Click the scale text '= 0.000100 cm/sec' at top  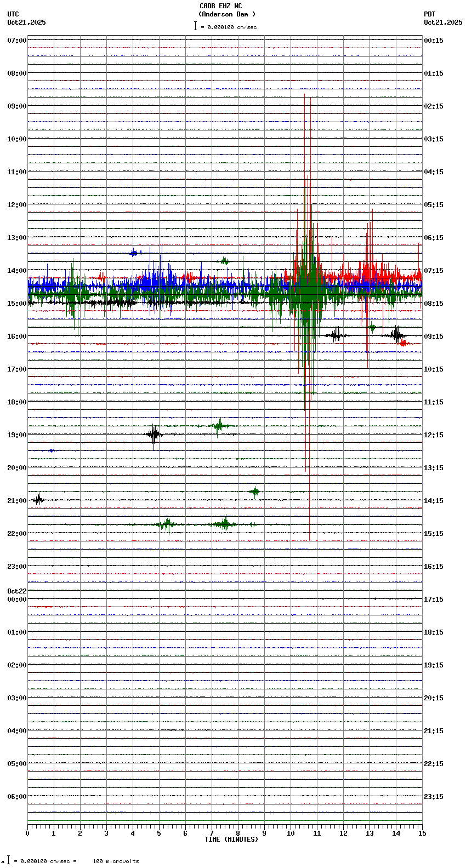click(x=229, y=27)
